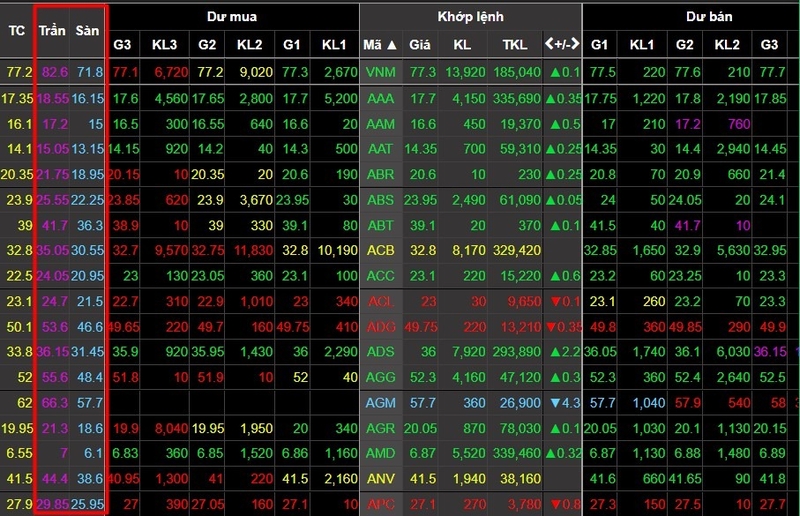Click AGR buy volume 8,040

[x=171, y=429]
